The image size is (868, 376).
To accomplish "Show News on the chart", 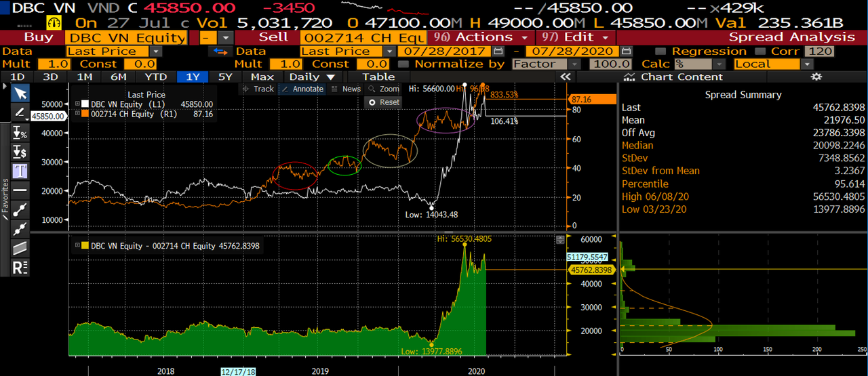I will [346, 89].
